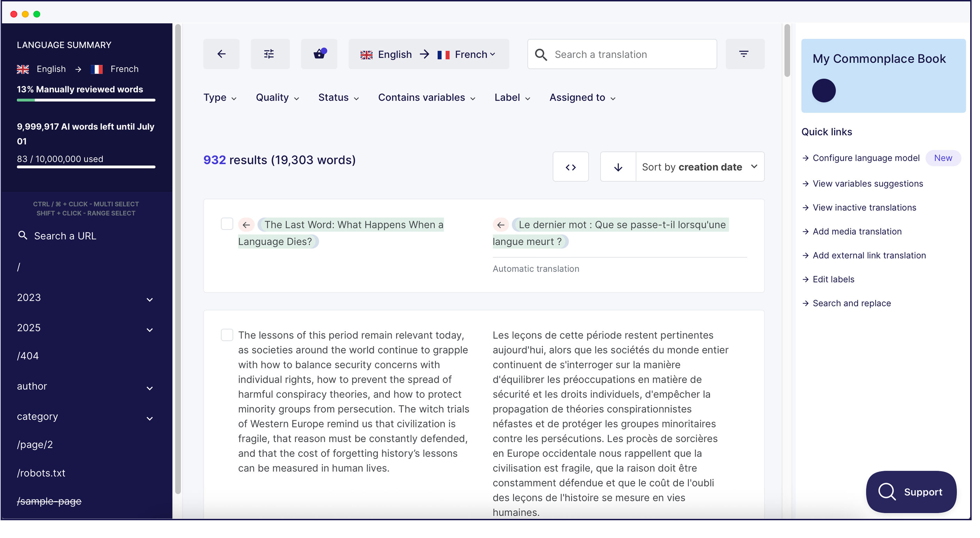
Task: Expand the 2023 URL group
Action: (x=149, y=300)
